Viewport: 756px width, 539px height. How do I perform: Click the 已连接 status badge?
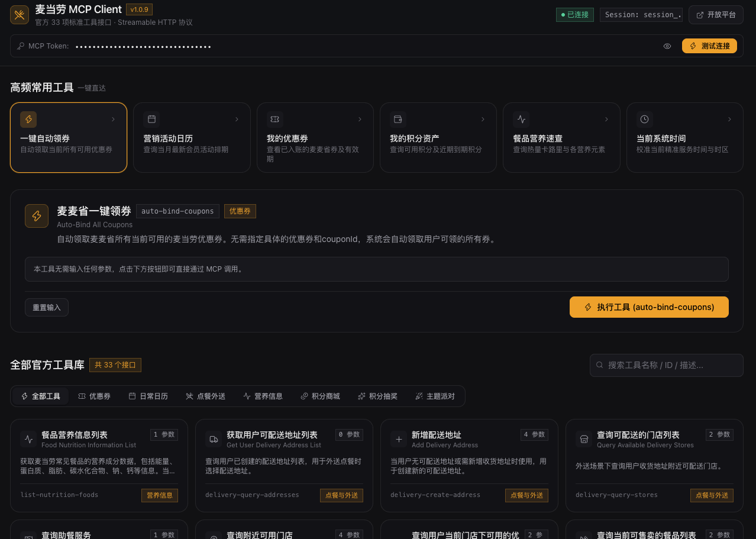click(575, 15)
